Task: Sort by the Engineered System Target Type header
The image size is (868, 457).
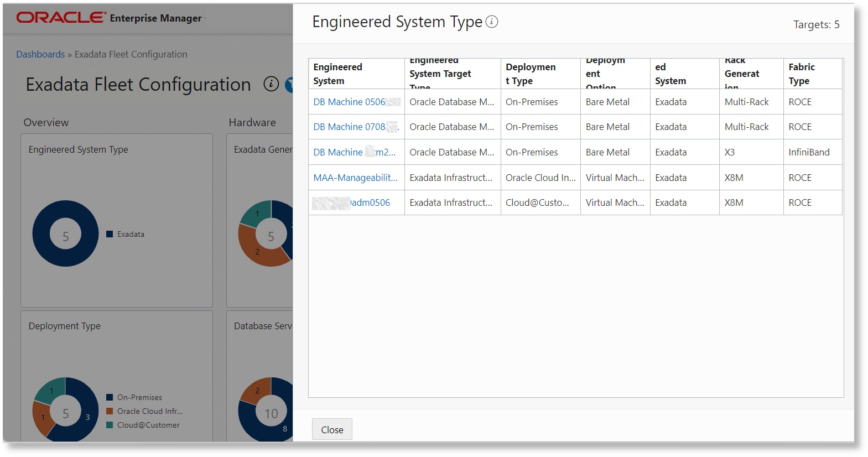Action: [453, 74]
